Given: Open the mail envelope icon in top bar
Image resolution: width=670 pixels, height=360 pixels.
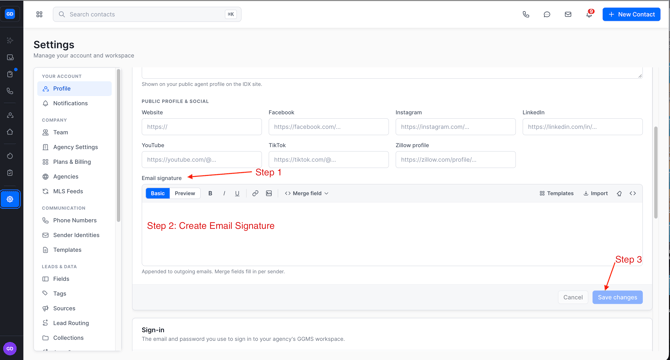Looking at the screenshot, I should 568,14.
